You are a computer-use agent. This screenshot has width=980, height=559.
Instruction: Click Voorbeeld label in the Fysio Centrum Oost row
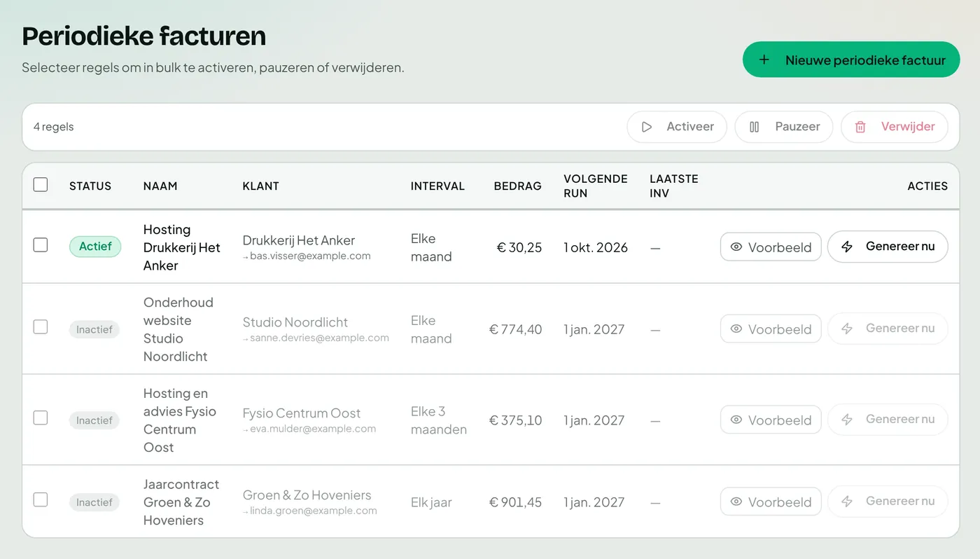pos(780,420)
